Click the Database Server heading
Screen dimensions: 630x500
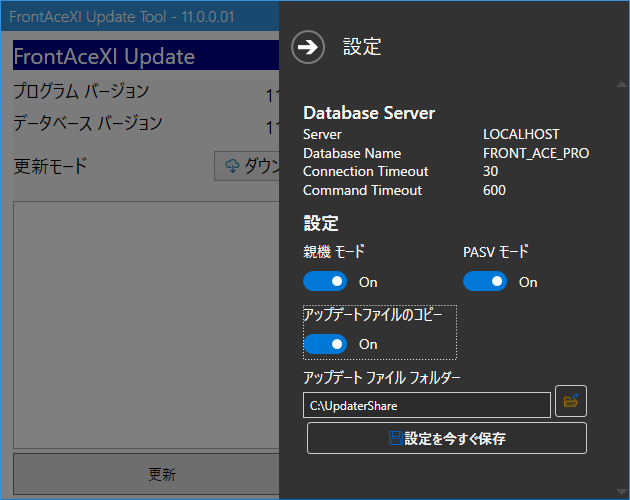[369, 113]
